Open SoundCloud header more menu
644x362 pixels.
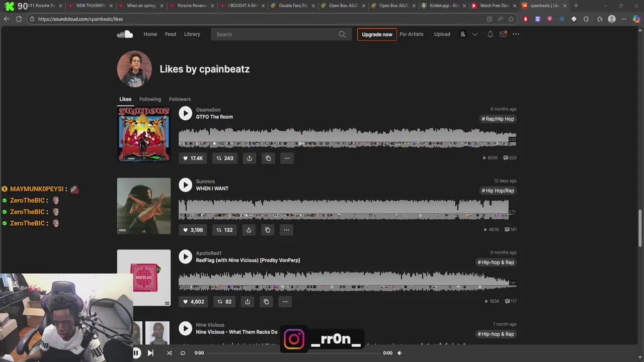516,34
